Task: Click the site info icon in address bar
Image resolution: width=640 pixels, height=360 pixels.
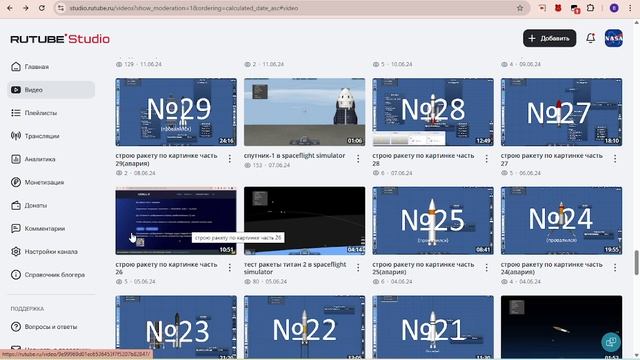Action: point(61,8)
